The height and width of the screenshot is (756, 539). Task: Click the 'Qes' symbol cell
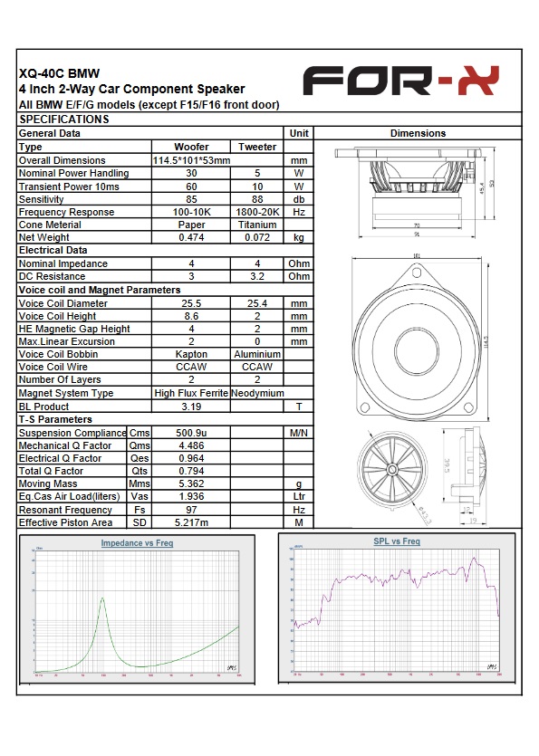[140, 458]
